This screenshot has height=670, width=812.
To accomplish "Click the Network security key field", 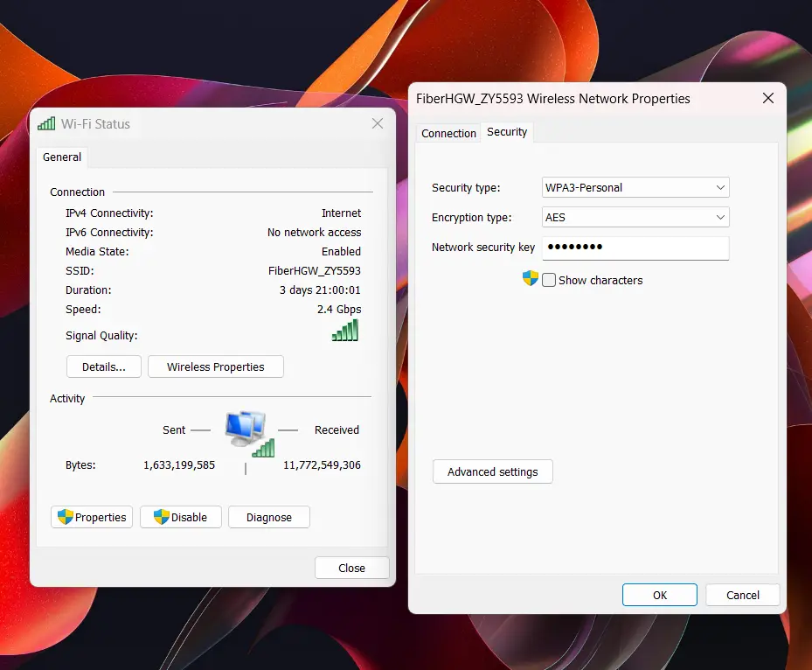I will coord(635,248).
